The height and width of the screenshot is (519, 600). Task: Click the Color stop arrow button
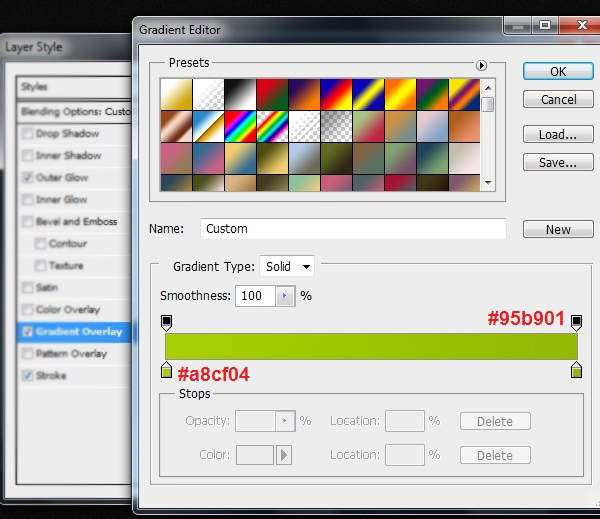[284, 456]
